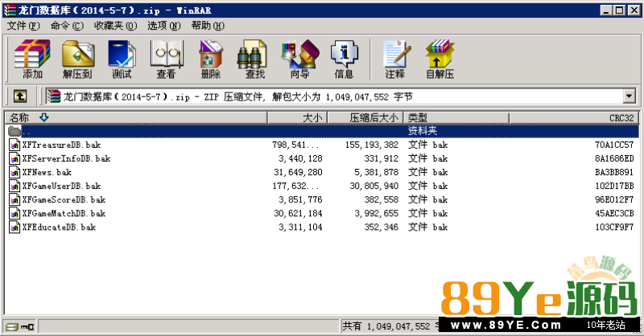Click packed size 352,346
The width and height of the screenshot is (644, 336).
point(381,227)
